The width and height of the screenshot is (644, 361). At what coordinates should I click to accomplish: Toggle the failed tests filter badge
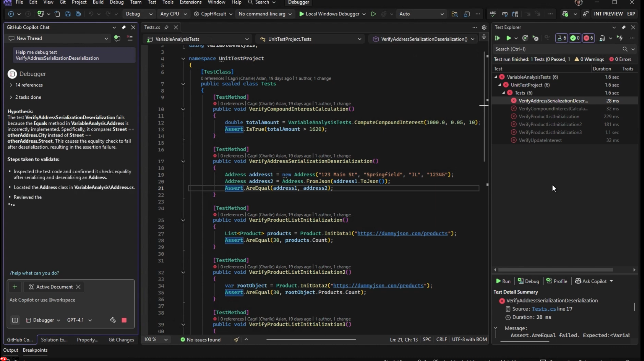[588, 38]
